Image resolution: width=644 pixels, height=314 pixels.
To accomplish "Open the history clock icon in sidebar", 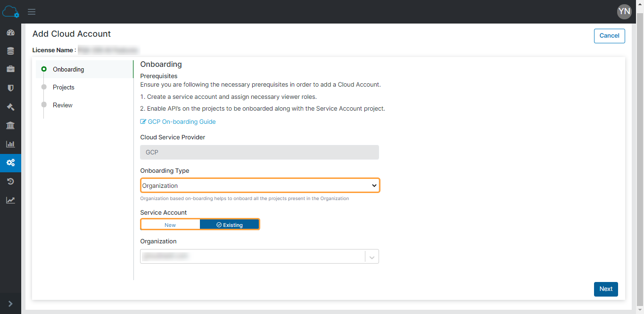I will 10,181.
